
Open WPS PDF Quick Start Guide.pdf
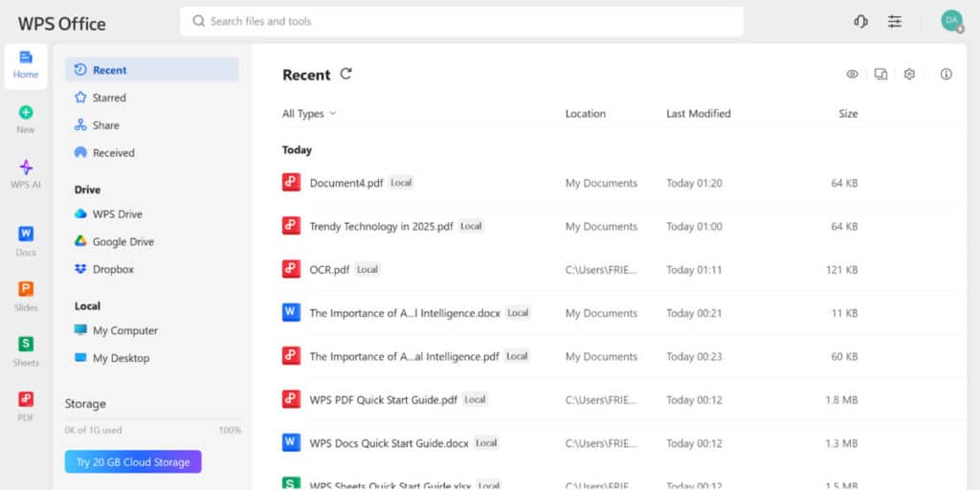384,400
